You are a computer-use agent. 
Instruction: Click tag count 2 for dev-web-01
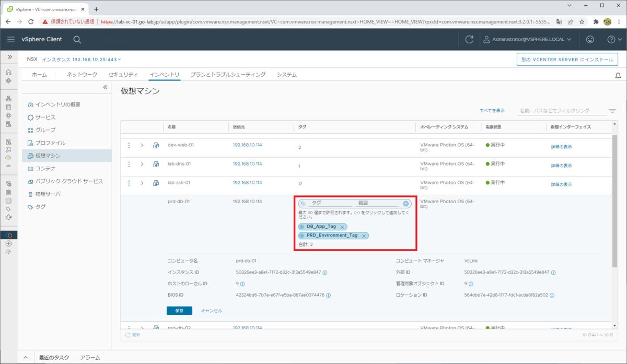[299, 147]
